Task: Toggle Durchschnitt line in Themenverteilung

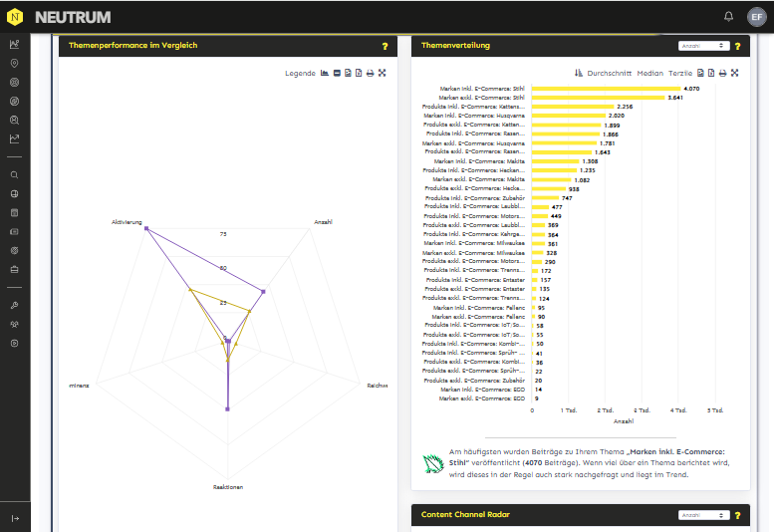Action: 609,73
